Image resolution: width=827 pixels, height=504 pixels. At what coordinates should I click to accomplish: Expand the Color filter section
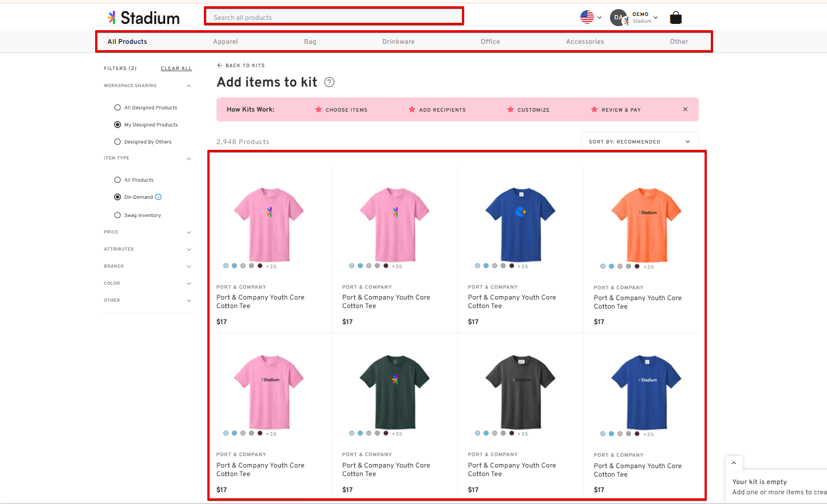(x=189, y=284)
